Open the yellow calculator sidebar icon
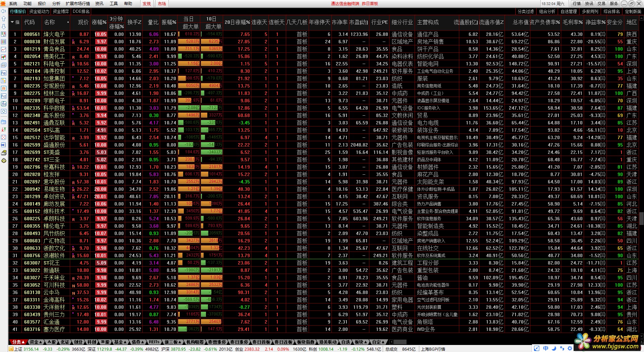 pyautogui.click(x=4, y=153)
